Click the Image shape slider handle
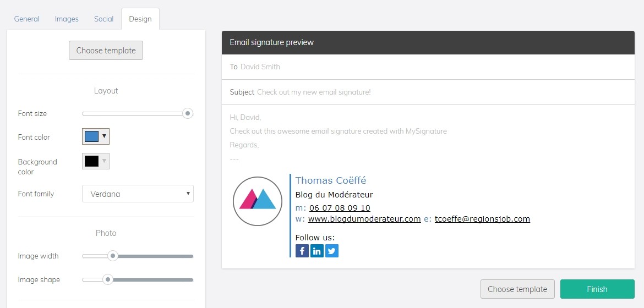 (107, 279)
